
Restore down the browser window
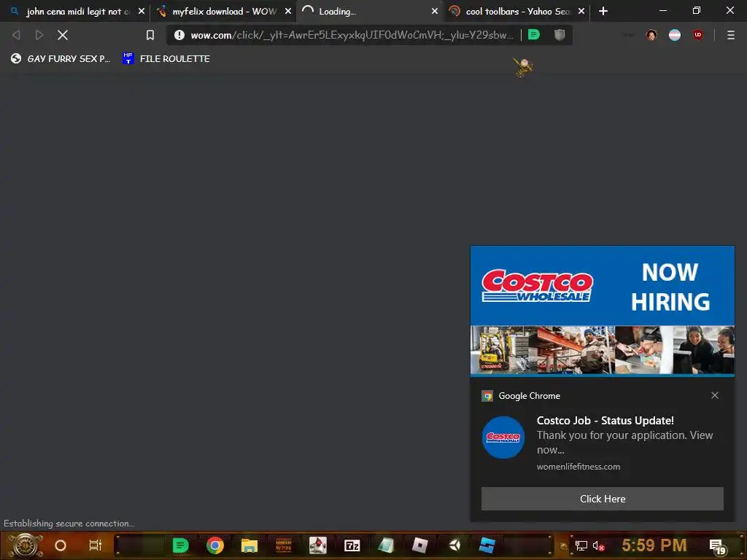click(697, 10)
